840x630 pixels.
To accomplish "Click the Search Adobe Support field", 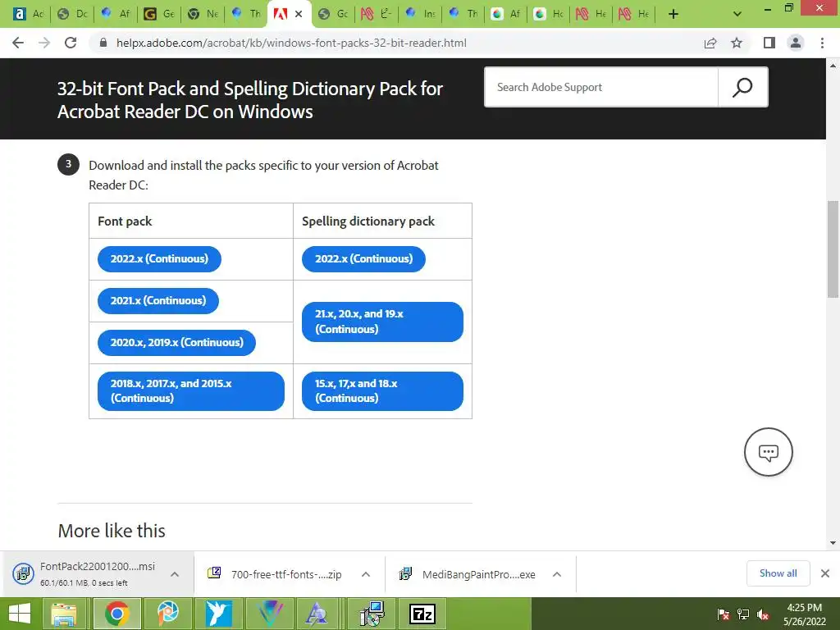I will click(x=601, y=87).
